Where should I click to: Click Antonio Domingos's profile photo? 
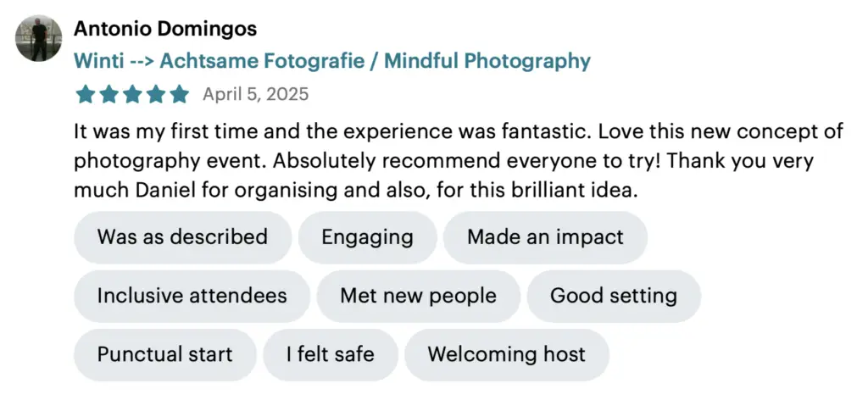tap(39, 38)
